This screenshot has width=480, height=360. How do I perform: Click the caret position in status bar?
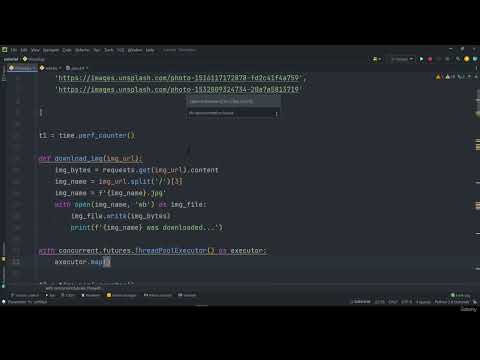(380, 302)
